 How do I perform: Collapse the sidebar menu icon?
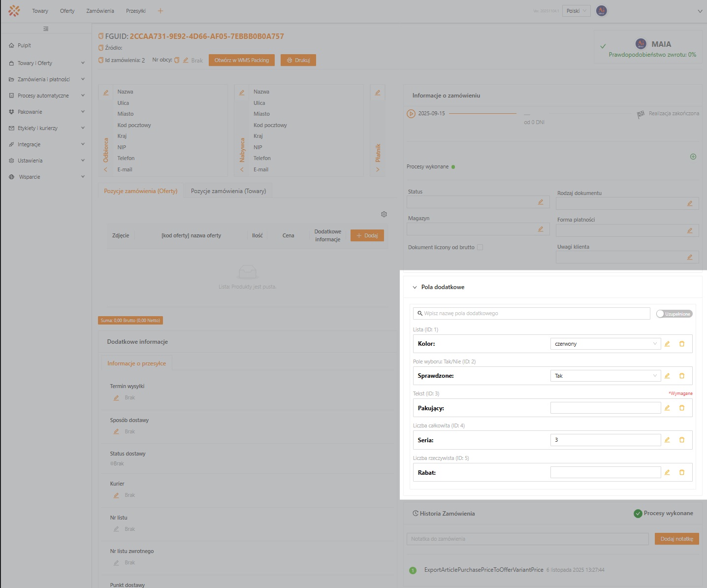pos(46,29)
